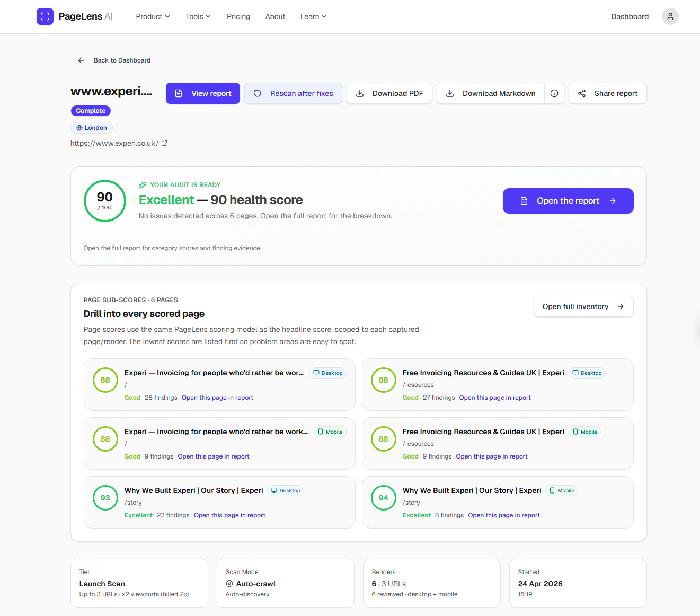Click the 93 score ring for the Story desktop page
Screen dimensions: 700x616
[x=105, y=498]
